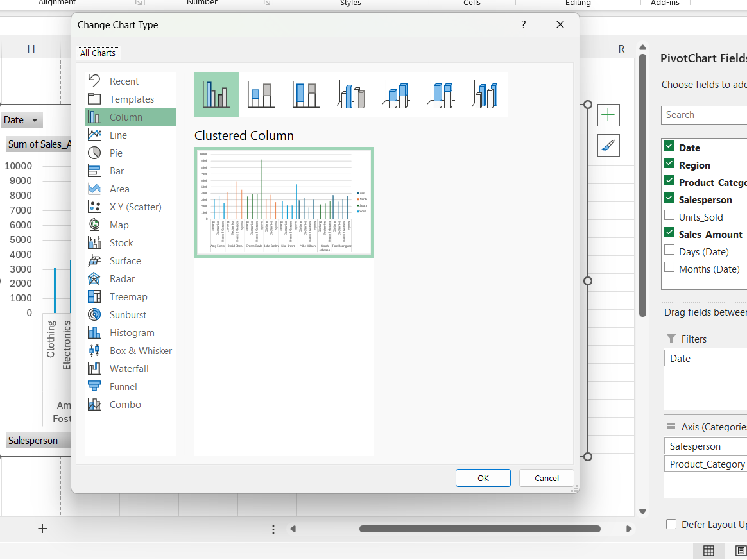Select the 3-D Clustered Column subtype icon
This screenshot has height=560, width=747.
[x=351, y=94]
